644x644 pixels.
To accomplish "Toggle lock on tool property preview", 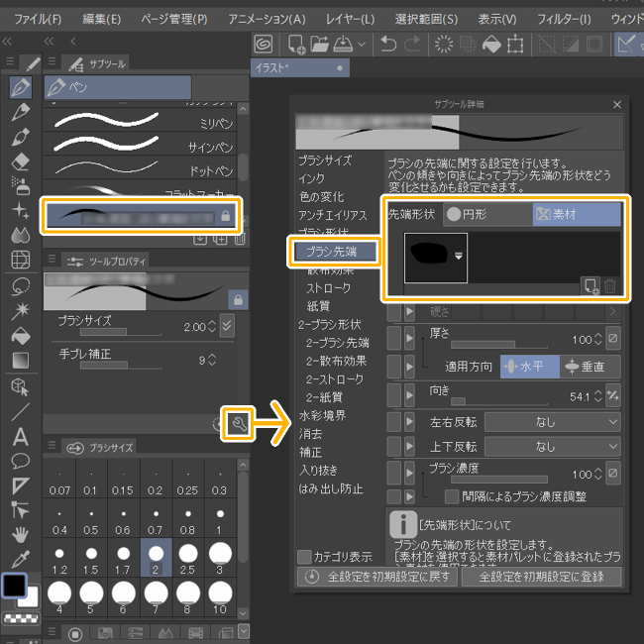I will (x=238, y=300).
